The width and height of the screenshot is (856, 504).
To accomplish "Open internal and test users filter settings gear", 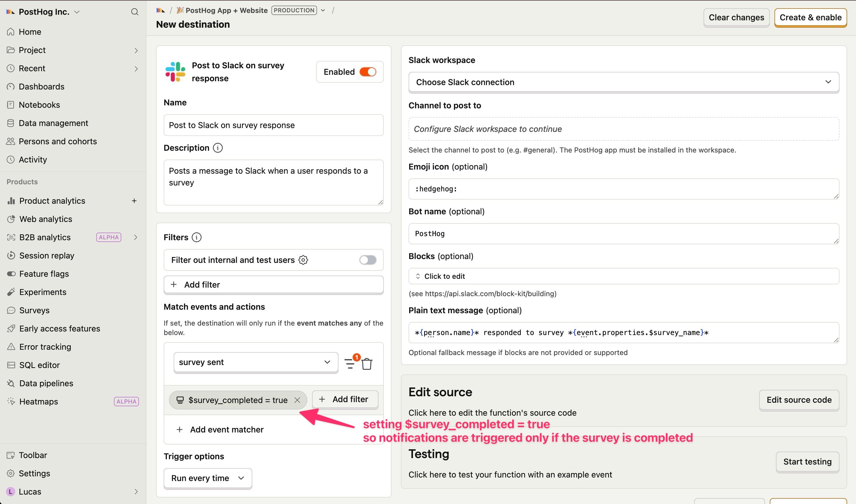I will 303,260.
